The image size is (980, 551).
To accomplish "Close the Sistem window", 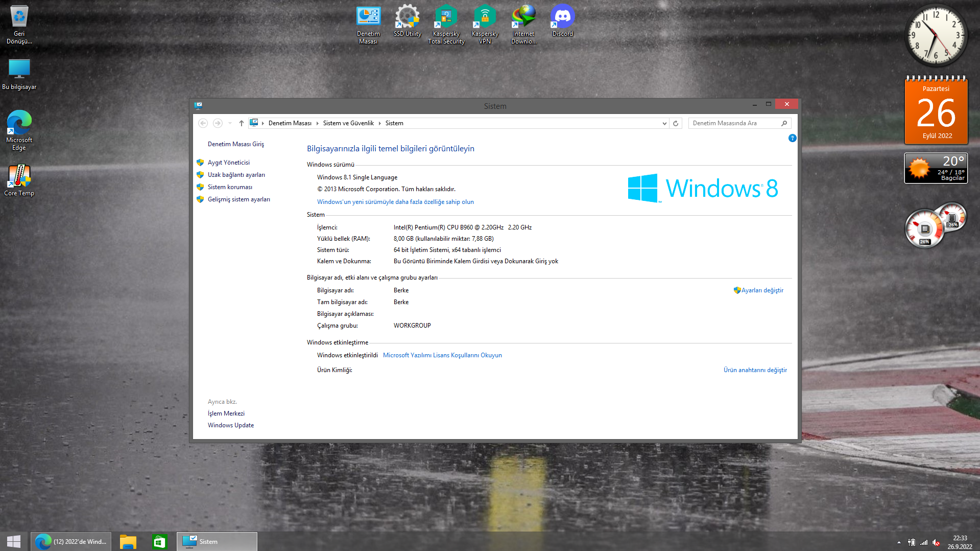I will coord(786,104).
